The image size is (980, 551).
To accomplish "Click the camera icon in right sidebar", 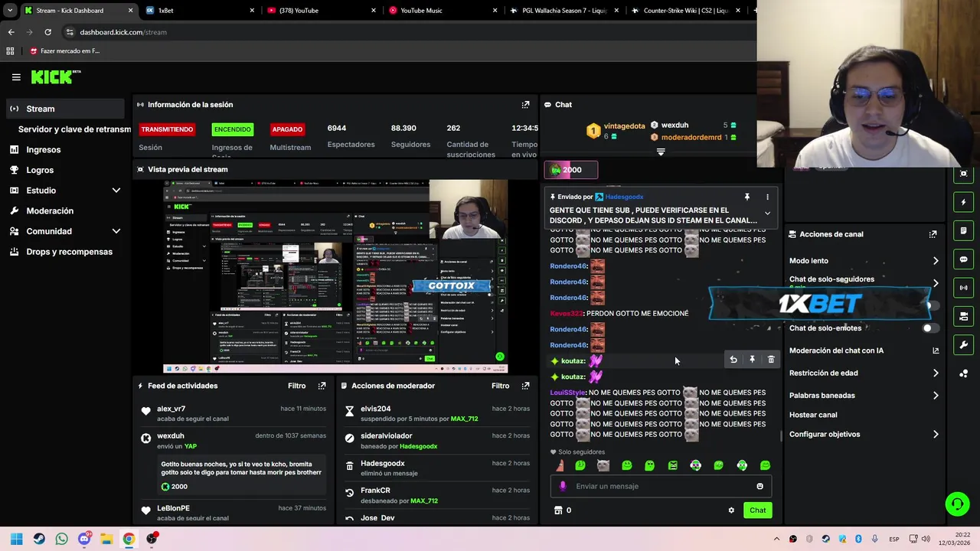I will (964, 316).
